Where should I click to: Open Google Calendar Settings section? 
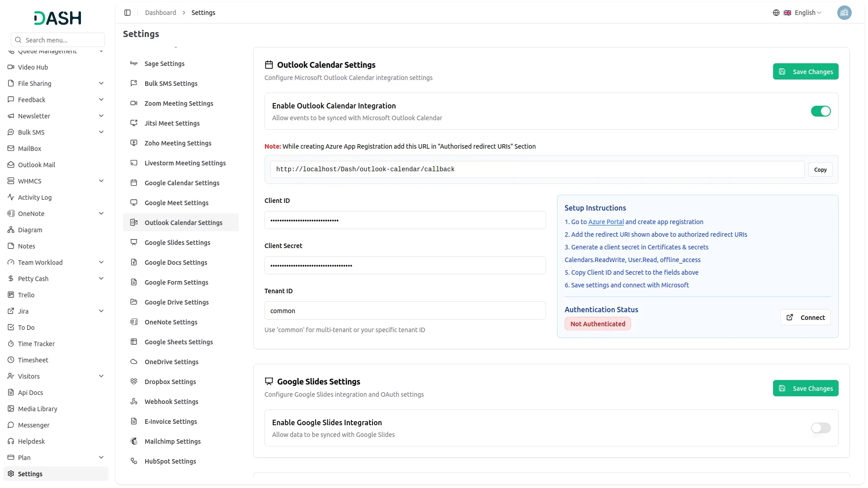[181, 183]
